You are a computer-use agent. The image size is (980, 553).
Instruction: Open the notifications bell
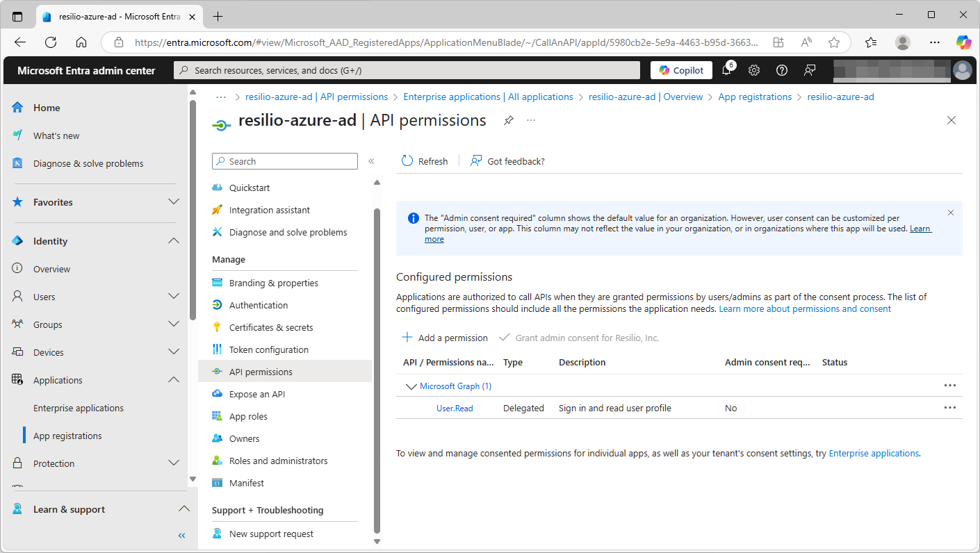click(725, 70)
